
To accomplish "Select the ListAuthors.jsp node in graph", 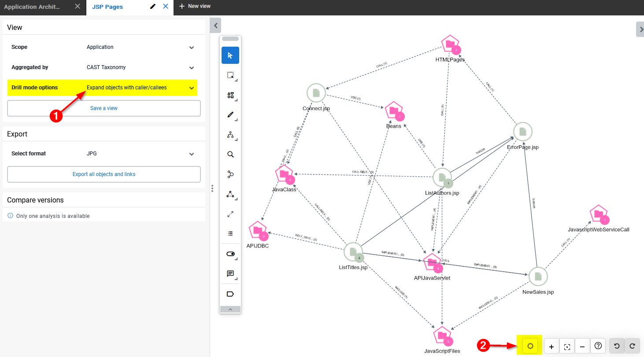I will pyautogui.click(x=442, y=177).
